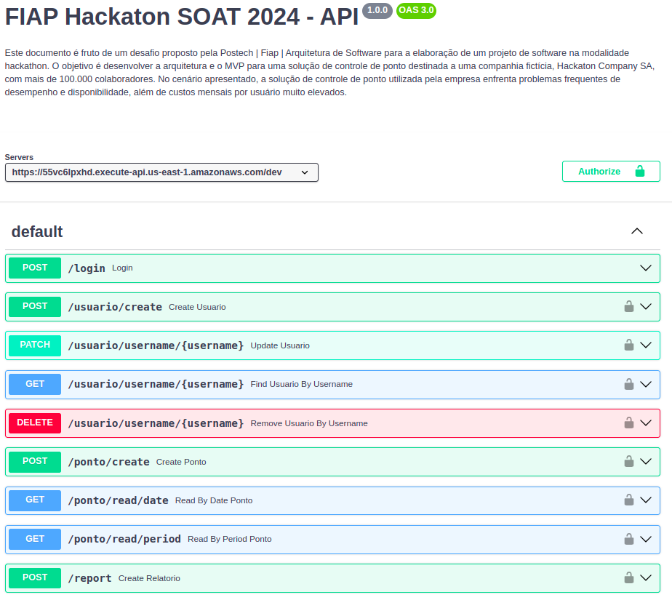672x616 pixels.
Task: Click the /ponto/create endpoint path
Action: click(109, 462)
